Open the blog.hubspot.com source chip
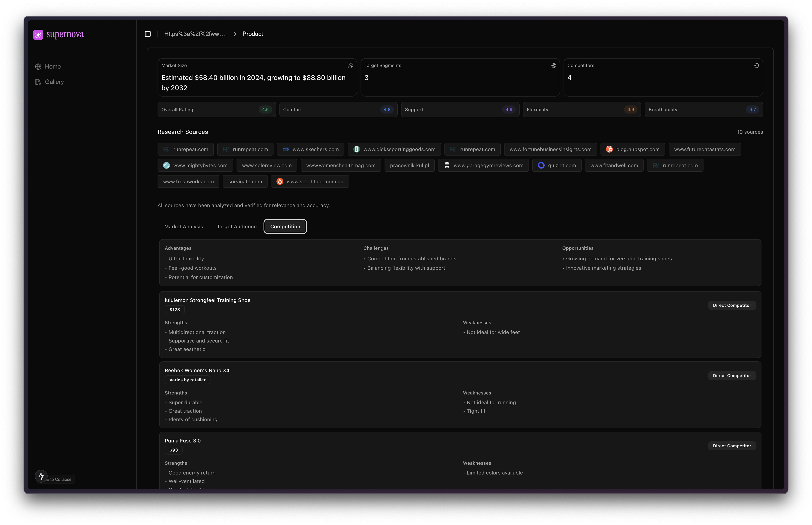Image resolution: width=812 pixels, height=525 pixels. pos(633,149)
